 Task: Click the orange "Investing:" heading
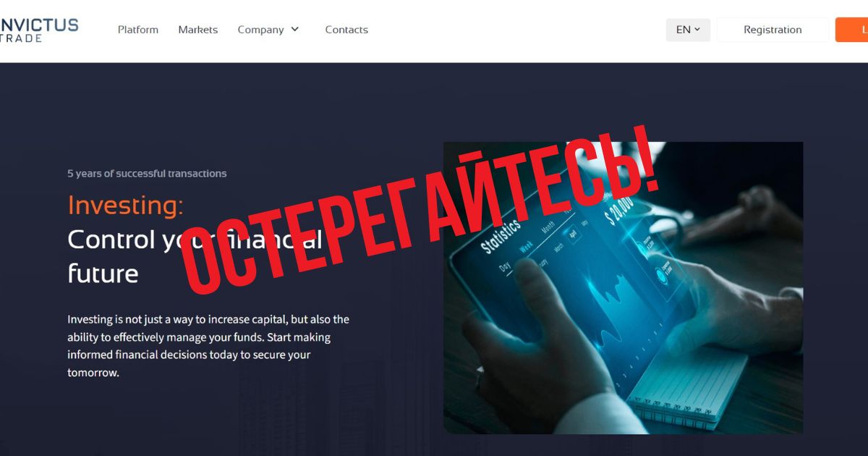[x=125, y=206]
